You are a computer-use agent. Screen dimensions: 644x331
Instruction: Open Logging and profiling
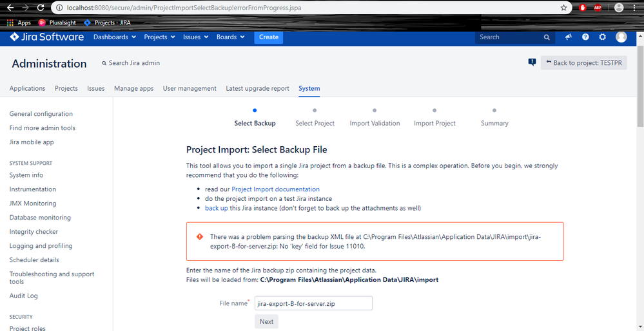[x=41, y=246]
